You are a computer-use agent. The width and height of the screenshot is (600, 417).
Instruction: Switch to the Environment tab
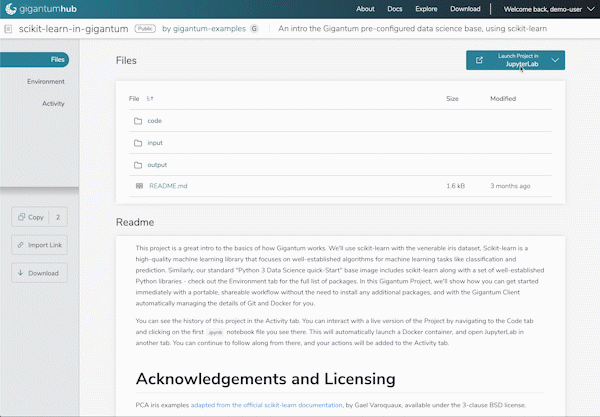46,81
